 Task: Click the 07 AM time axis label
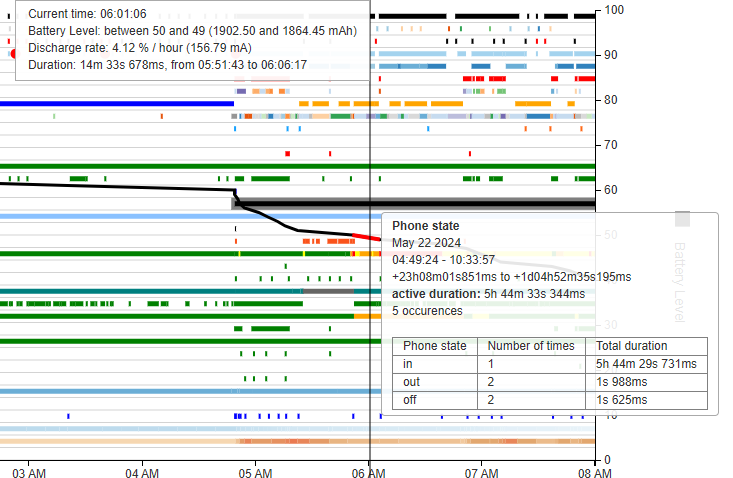pos(481,473)
